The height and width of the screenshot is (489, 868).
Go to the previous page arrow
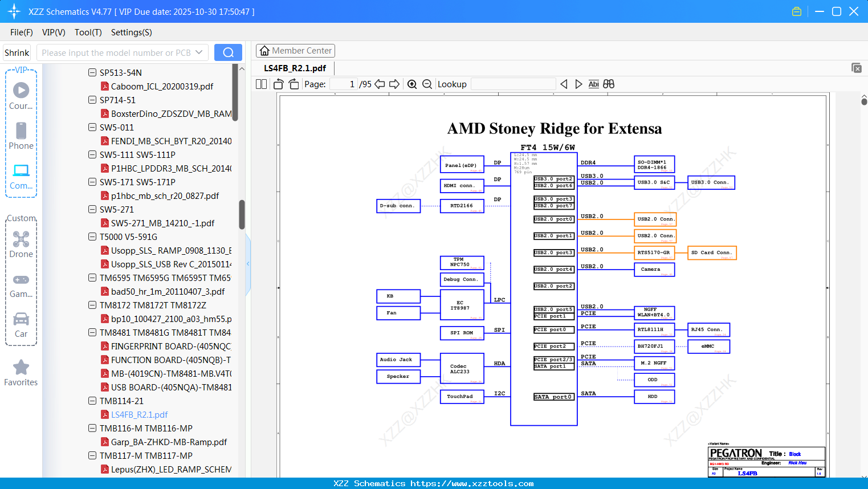tap(380, 84)
